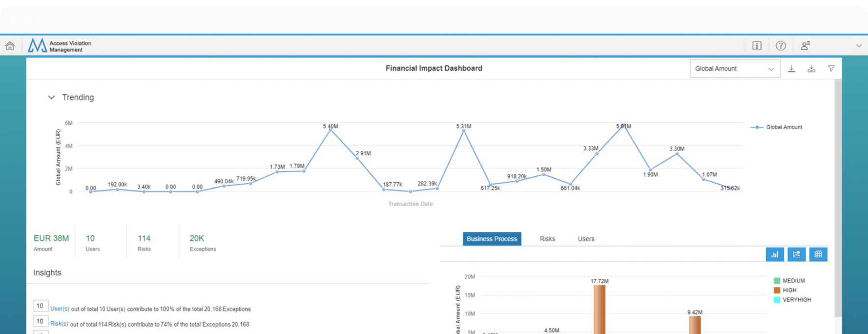Open the user profile icon

point(805,46)
